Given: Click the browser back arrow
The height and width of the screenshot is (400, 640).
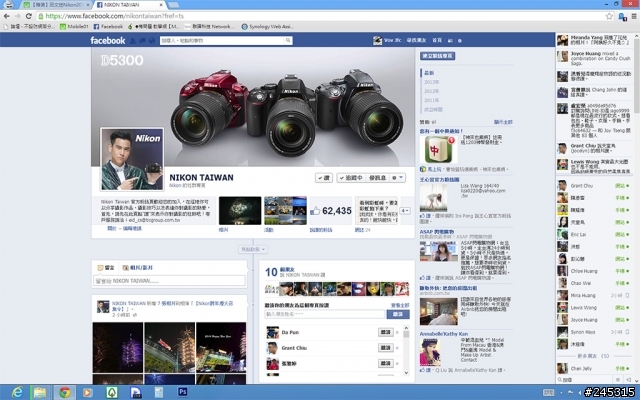Looking at the screenshot, I should [7, 16].
